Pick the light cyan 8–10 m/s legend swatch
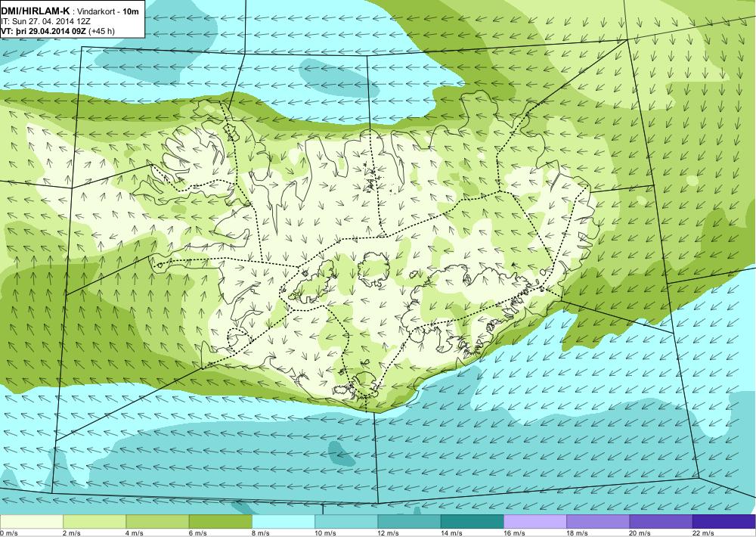756x537 pixels. [283, 522]
